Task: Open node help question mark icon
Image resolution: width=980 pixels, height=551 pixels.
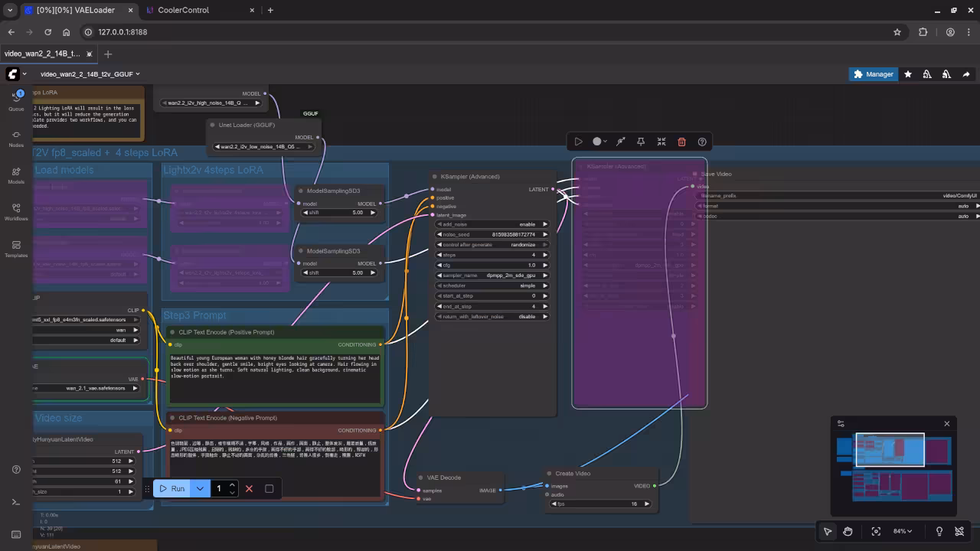Action: point(702,142)
